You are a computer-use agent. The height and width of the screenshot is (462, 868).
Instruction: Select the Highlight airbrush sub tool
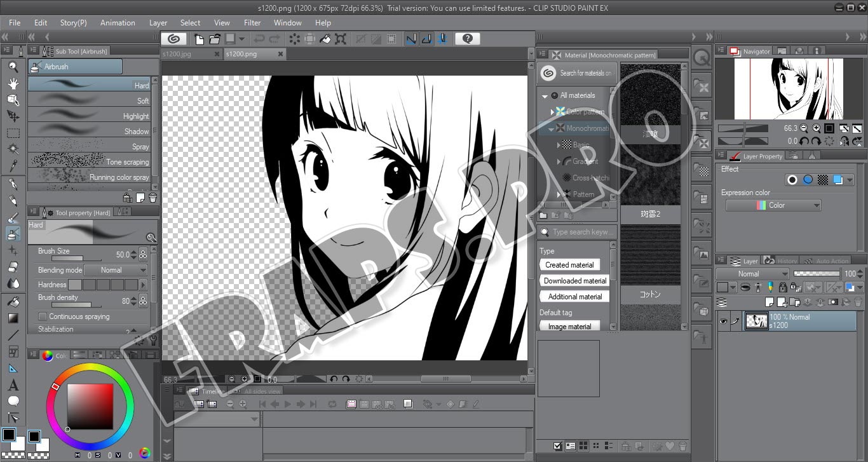[x=89, y=115]
